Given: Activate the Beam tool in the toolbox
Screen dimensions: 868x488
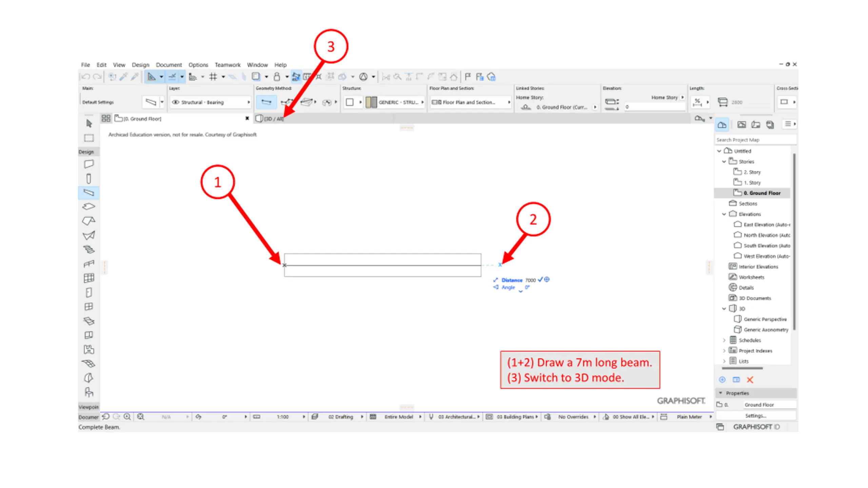Looking at the screenshot, I should click(89, 192).
